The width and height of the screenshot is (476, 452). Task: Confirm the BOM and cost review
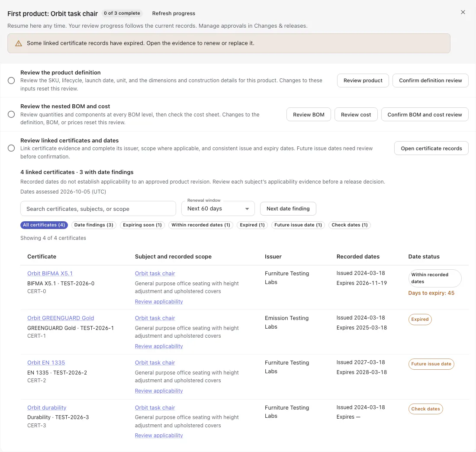[x=425, y=115]
